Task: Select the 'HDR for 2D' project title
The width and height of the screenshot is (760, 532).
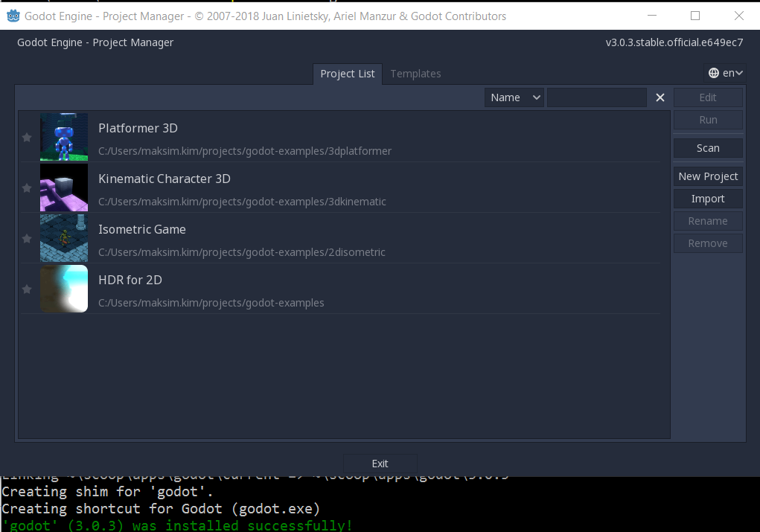Action: click(x=130, y=280)
